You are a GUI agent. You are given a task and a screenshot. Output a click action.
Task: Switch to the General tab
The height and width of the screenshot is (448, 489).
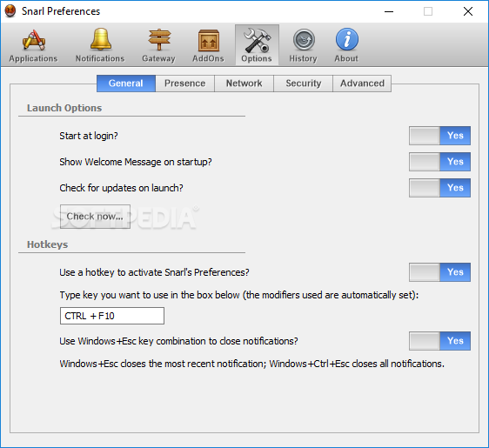[x=126, y=84]
